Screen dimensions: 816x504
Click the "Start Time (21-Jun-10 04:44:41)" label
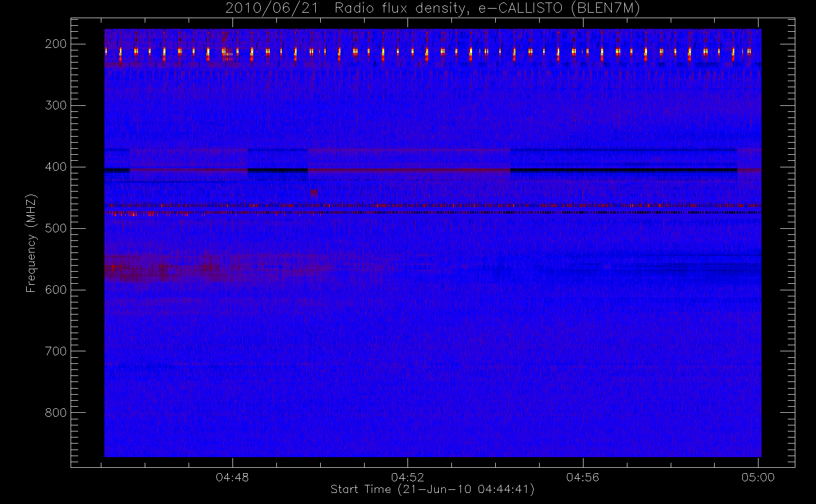(x=432, y=489)
